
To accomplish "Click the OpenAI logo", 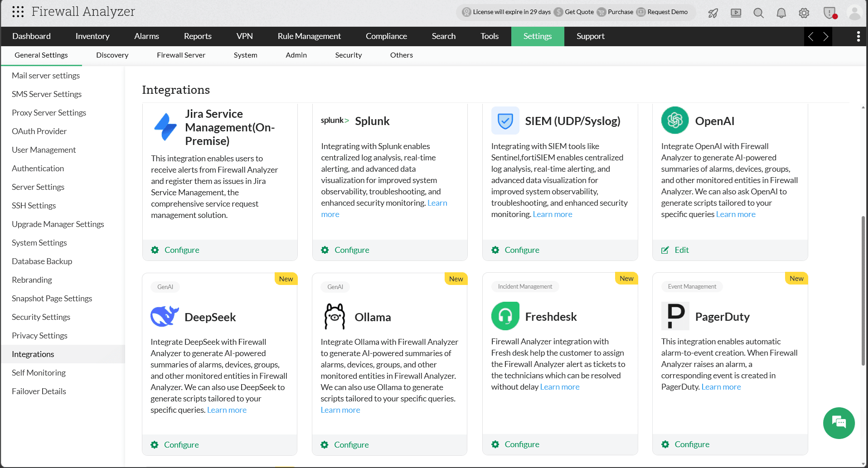I will click(675, 120).
